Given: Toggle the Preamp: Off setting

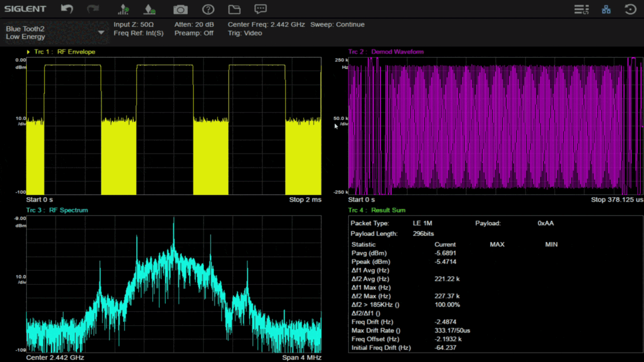Looking at the screenshot, I should [x=194, y=33].
